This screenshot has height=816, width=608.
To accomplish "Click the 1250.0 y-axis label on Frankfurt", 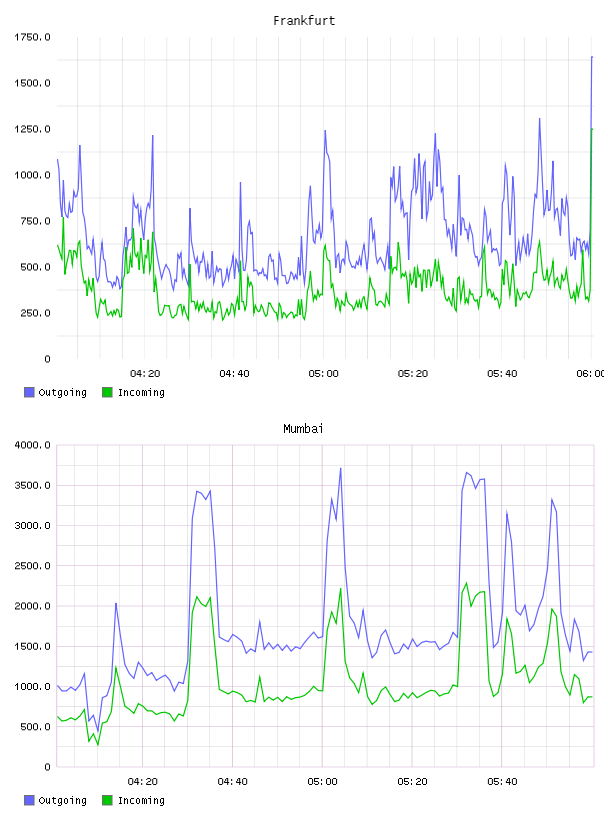I will pos(32,129).
